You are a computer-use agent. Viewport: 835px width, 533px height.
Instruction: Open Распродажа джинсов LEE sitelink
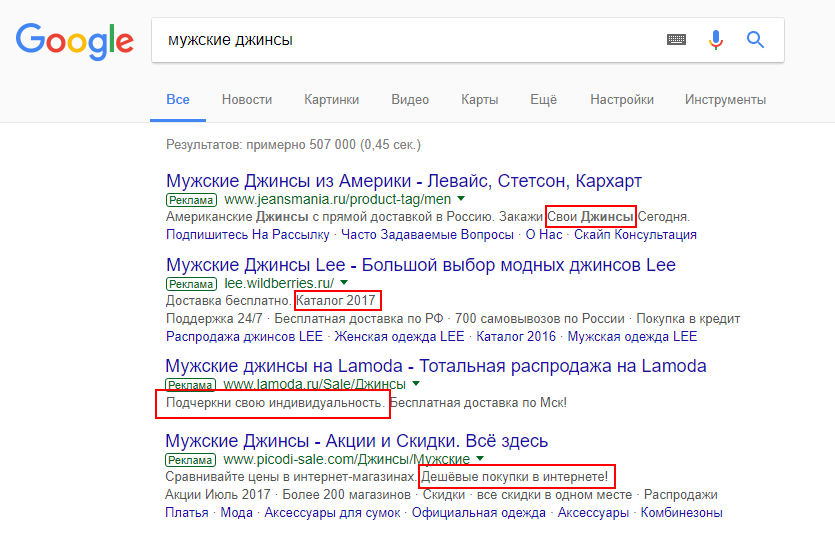click(x=244, y=337)
